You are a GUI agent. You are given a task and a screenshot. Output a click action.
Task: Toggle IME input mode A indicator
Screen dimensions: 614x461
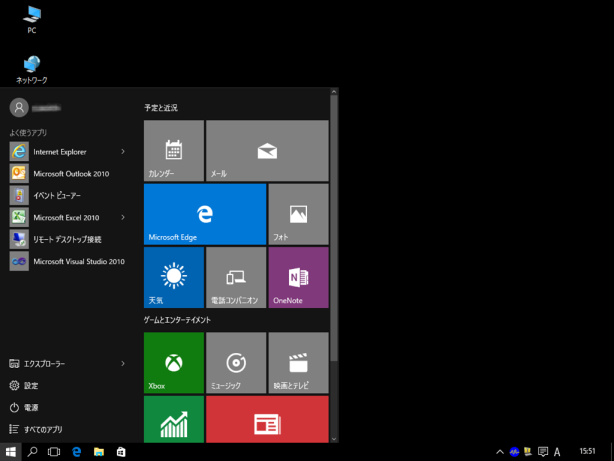click(557, 452)
